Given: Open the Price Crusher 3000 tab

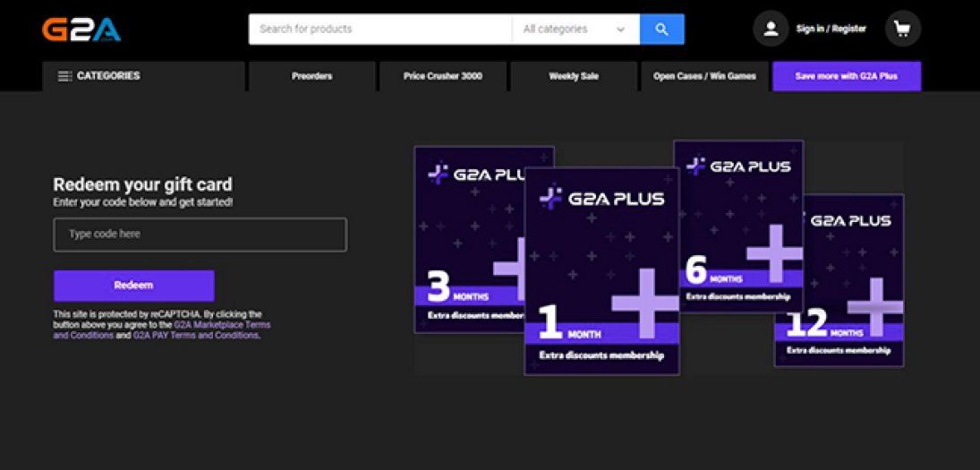Looking at the screenshot, I should pos(442,76).
